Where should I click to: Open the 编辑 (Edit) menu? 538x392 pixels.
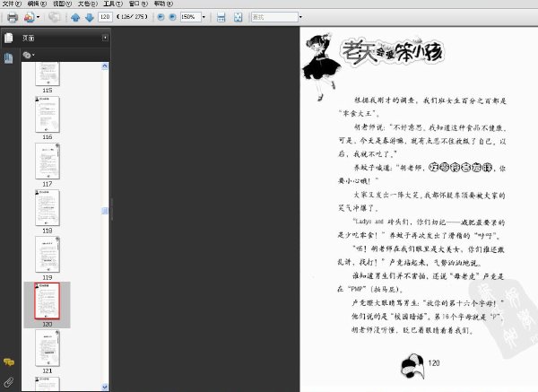[37, 4]
